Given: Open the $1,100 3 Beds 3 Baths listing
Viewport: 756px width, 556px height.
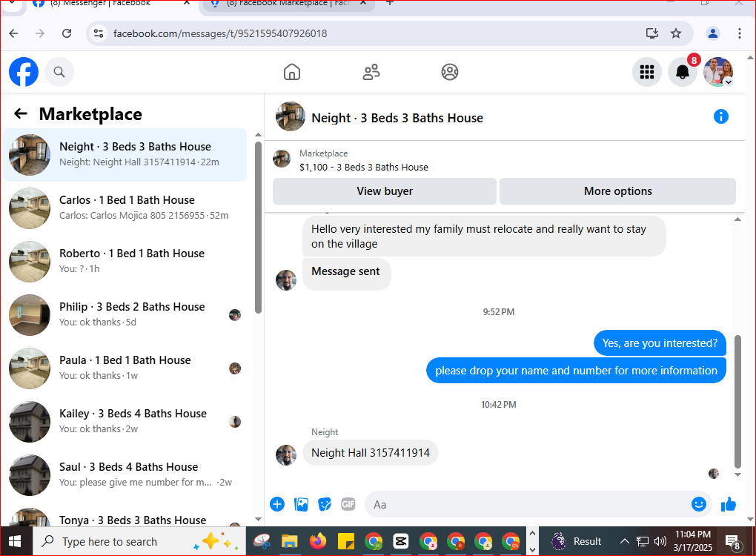Looking at the screenshot, I should pyautogui.click(x=363, y=167).
